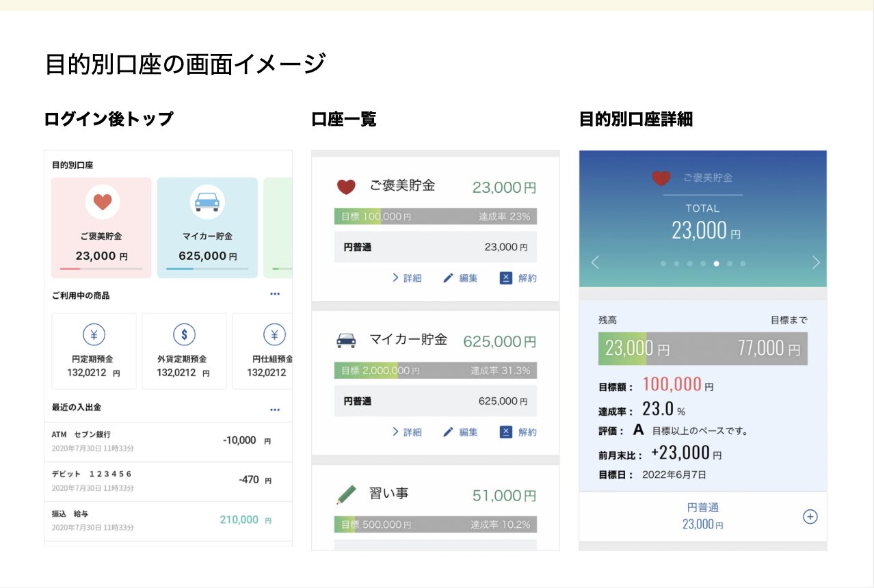
Task: Click 編集 under ご褒美貯金
Action: (460, 278)
